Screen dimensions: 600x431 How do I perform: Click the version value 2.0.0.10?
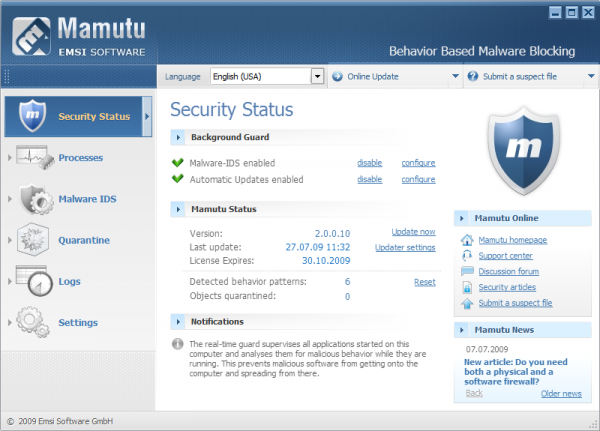click(x=332, y=233)
